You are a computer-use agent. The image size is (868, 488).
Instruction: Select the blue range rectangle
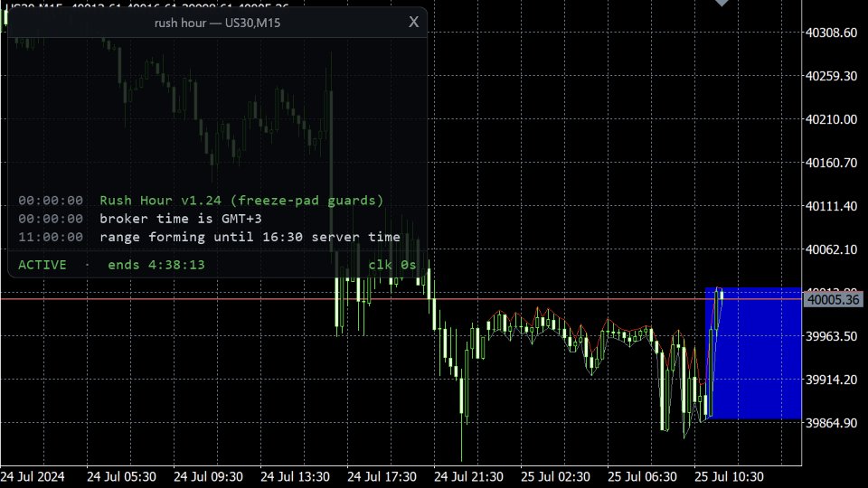click(753, 353)
